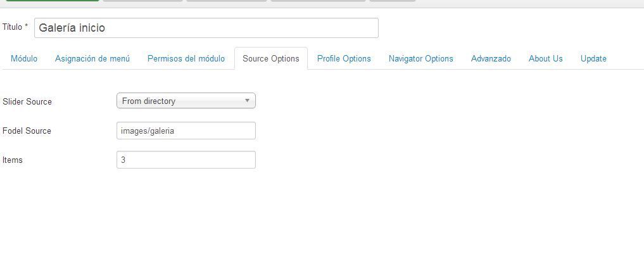Viewport: 644px width, 263px height.
Task: Click the Items number field
Action: pos(186,160)
